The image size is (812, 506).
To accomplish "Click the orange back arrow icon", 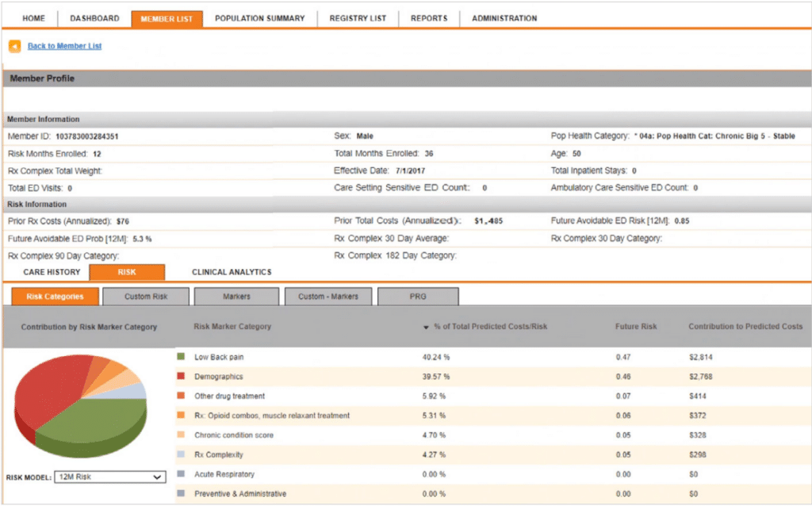I will pyautogui.click(x=14, y=47).
